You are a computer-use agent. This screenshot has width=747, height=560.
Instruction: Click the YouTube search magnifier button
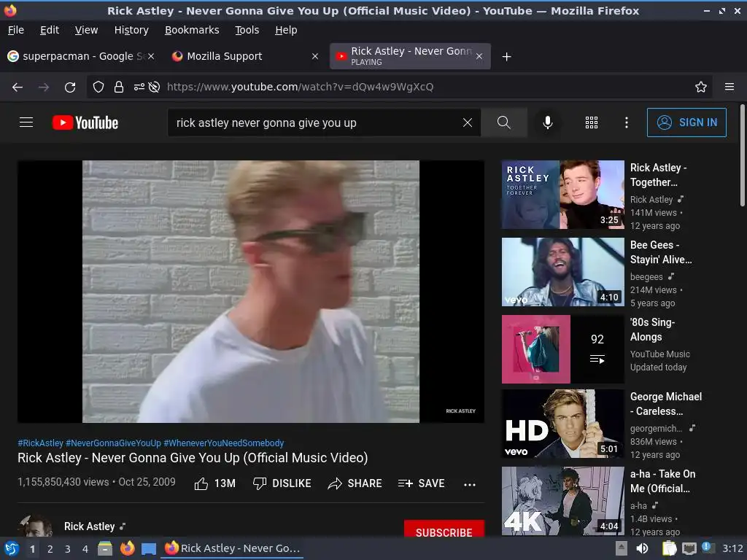[x=503, y=122]
